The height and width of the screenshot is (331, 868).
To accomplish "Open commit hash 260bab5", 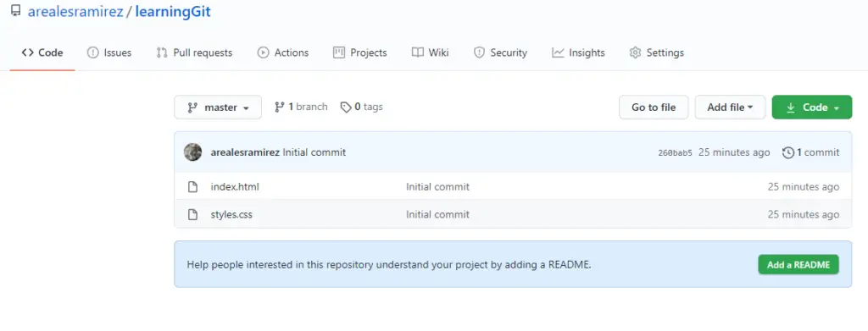I will click(675, 153).
